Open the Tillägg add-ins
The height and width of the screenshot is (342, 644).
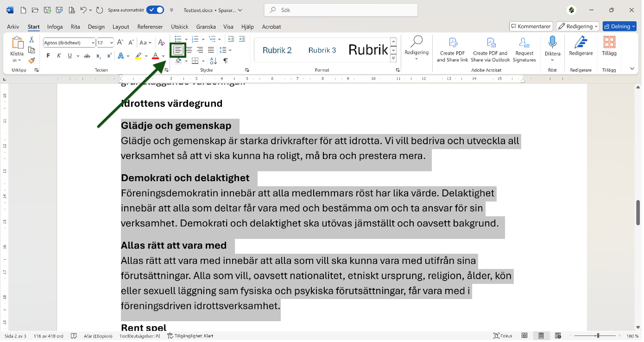click(x=609, y=46)
